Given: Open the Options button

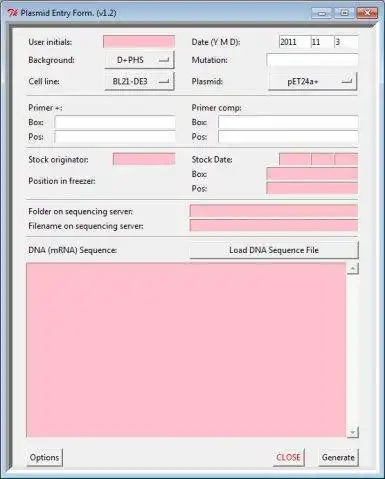Looking at the screenshot, I should click(44, 457).
